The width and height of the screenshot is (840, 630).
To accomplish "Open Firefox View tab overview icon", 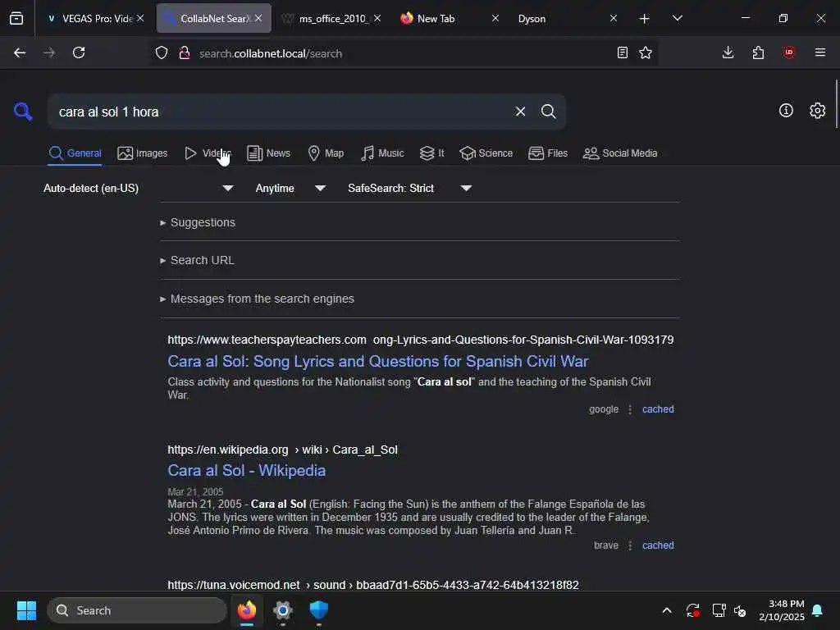I will click(16, 18).
